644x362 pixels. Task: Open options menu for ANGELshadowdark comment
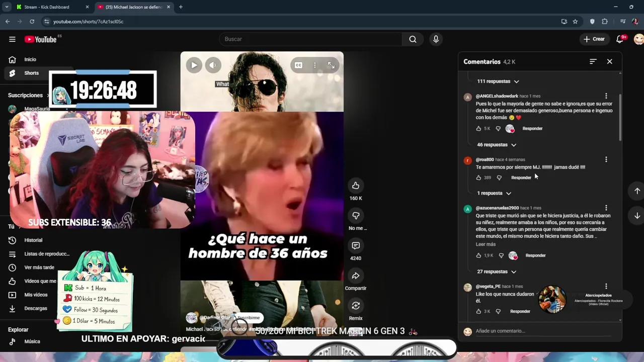coord(606,96)
